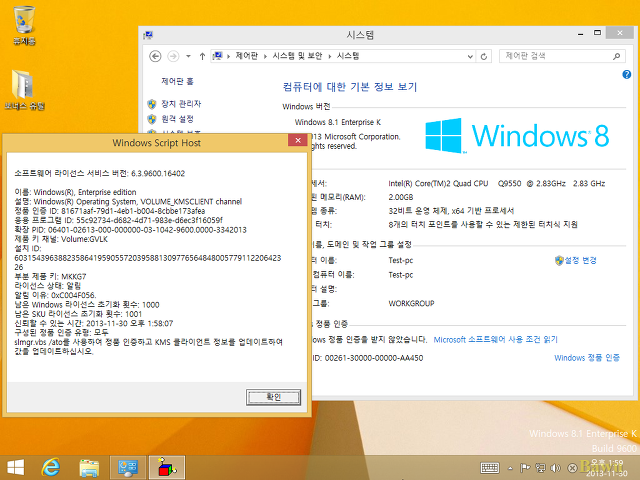Screen dimensions: 640x480
Task: Expand chevron after 시스템 및 보안 breadcrumb
Action: click(x=330, y=56)
